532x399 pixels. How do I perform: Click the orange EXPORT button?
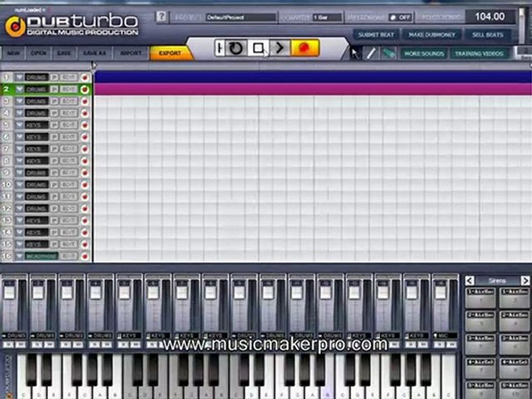coord(170,53)
